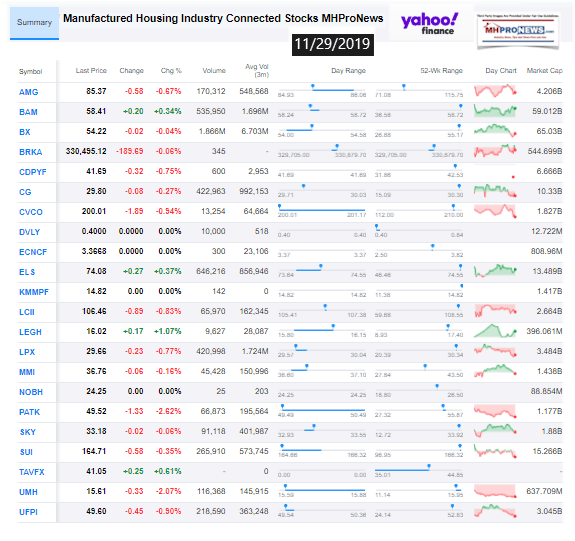Sort by Avg Vol (3m) header
This screenshot has height=541, width=575.
[x=257, y=70]
